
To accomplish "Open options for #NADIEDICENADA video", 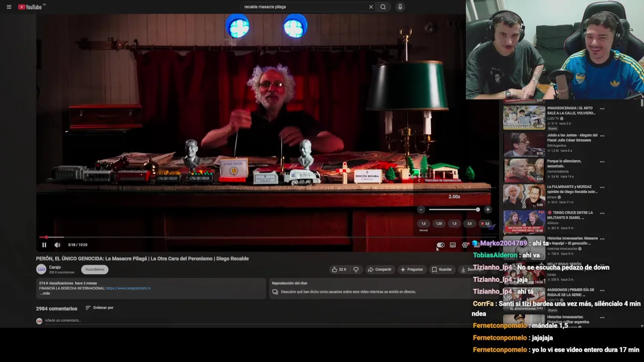I will (x=602, y=109).
